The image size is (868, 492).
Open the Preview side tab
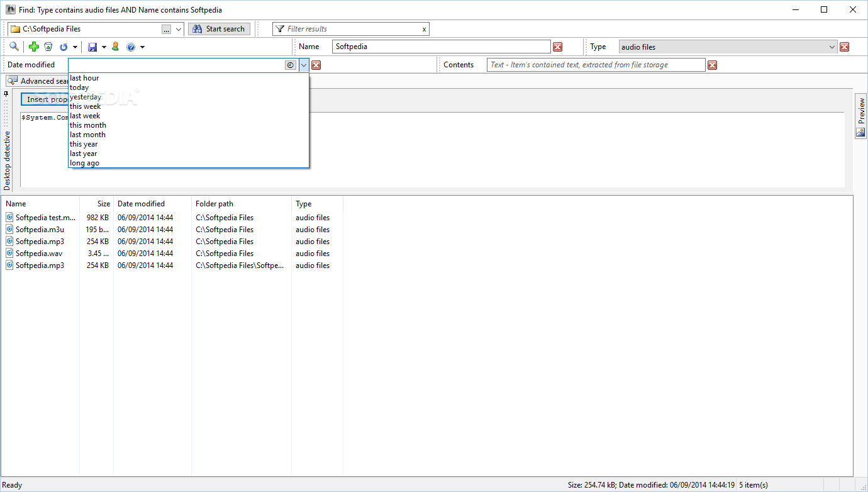pyautogui.click(x=860, y=111)
